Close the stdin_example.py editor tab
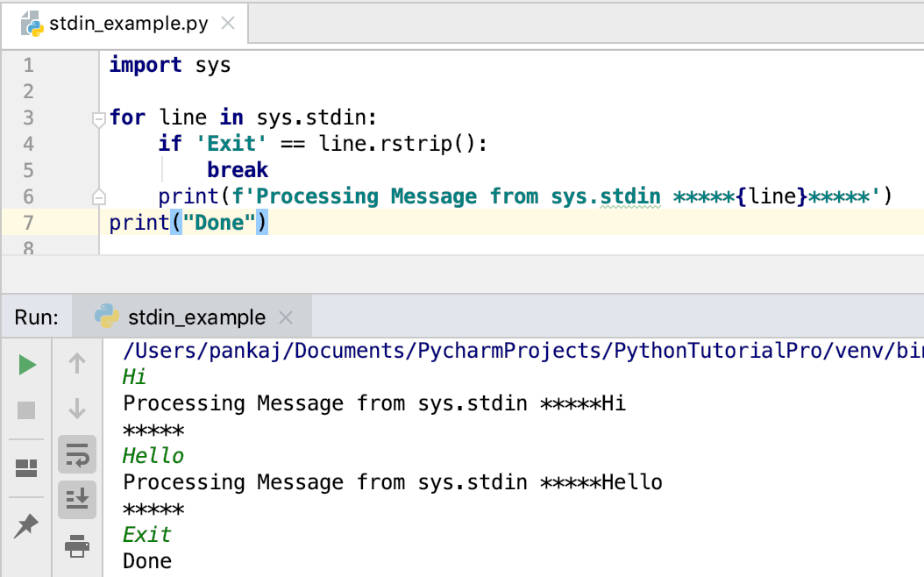Screen dimensions: 924x577 click(x=228, y=25)
